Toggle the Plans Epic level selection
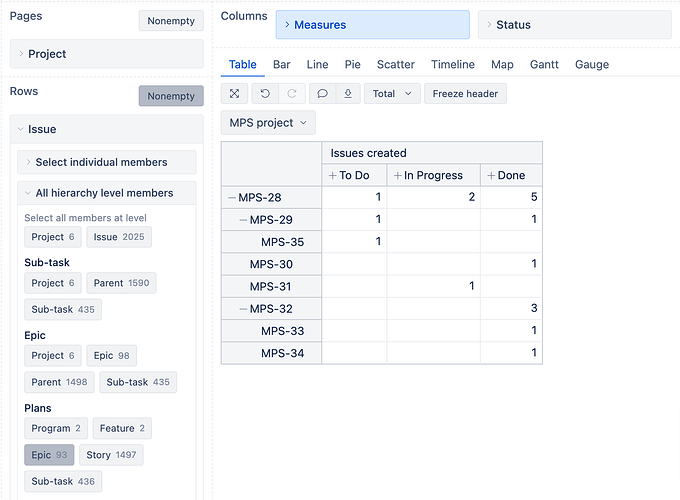 pyautogui.click(x=49, y=455)
